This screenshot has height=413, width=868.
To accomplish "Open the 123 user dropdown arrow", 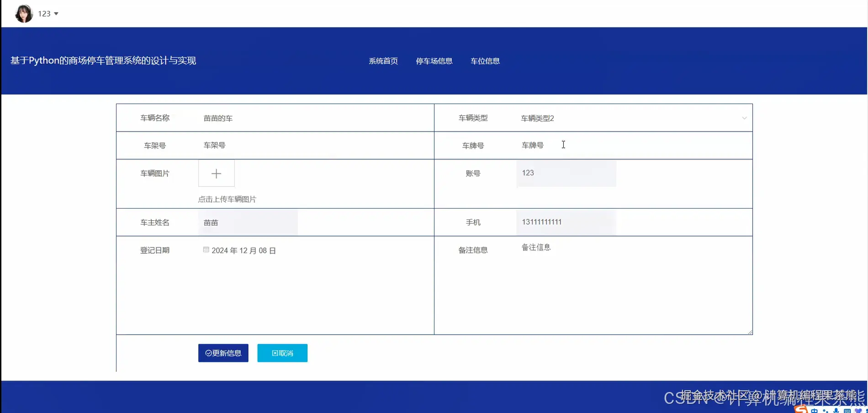I will pyautogui.click(x=56, y=14).
